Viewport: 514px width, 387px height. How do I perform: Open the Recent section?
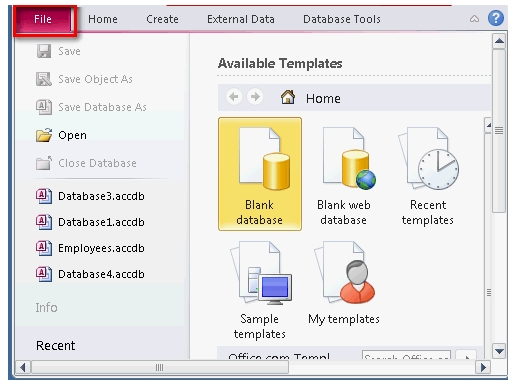coord(55,346)
